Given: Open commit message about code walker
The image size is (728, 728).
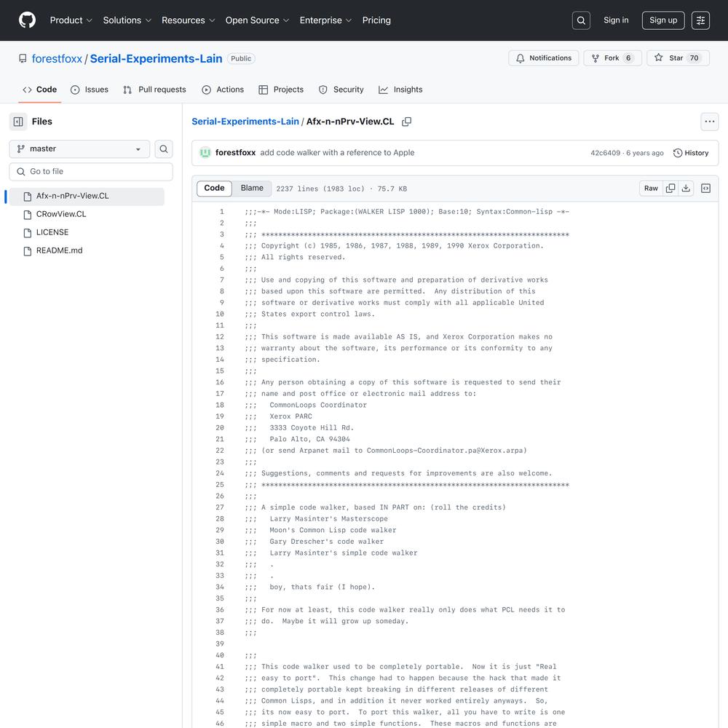Looking at the screenshot, I should click(x=337, y=153).
